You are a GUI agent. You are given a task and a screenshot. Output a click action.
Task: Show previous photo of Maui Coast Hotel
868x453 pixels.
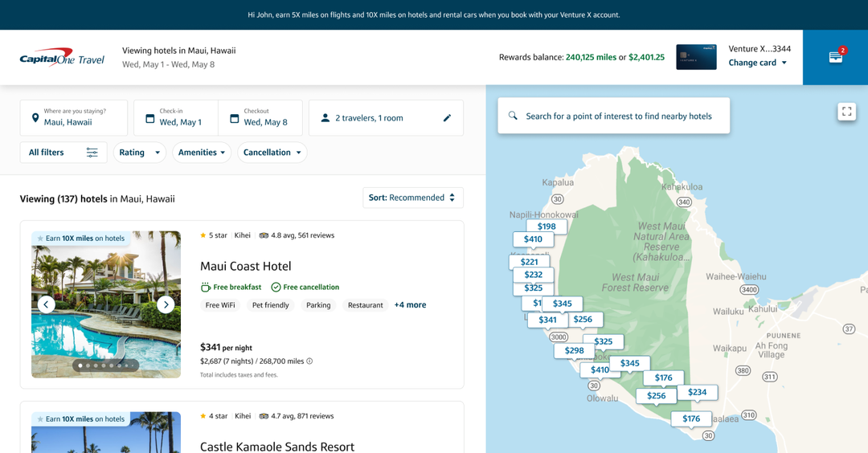tap(47, 304)
